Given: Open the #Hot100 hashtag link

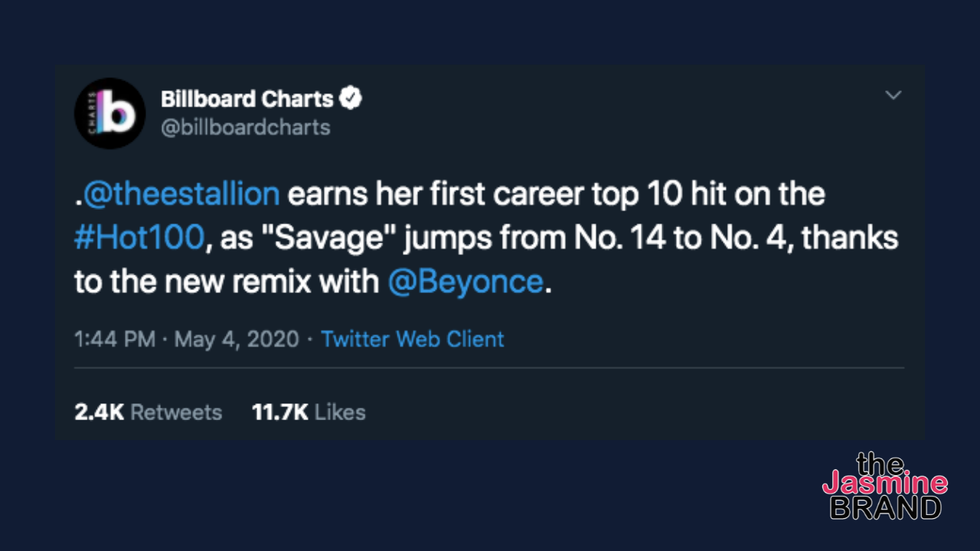Looking at the screenshot, I should tap(141, 238).
